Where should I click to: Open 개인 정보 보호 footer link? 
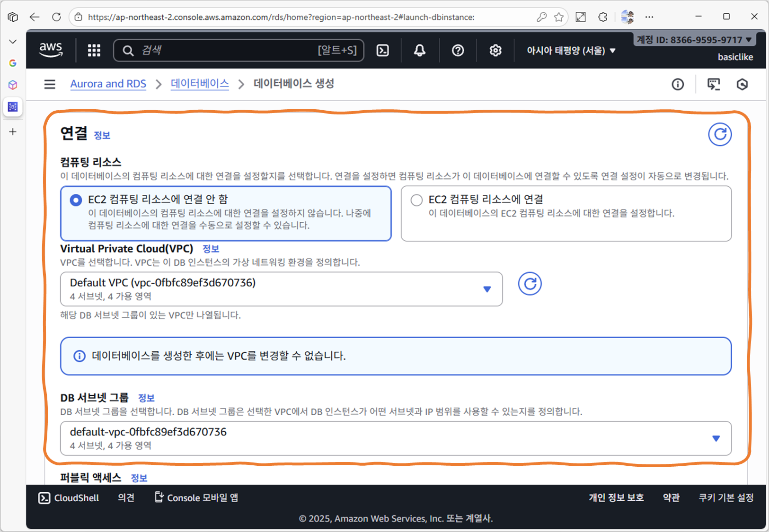[616, 498]
